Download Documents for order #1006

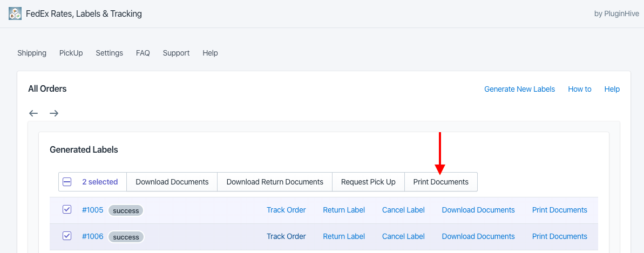pos(478,236)
